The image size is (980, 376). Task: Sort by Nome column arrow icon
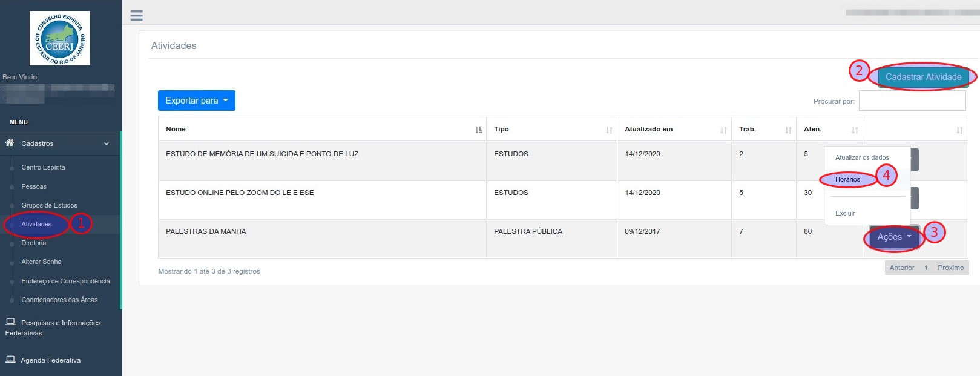coord(479,130)
